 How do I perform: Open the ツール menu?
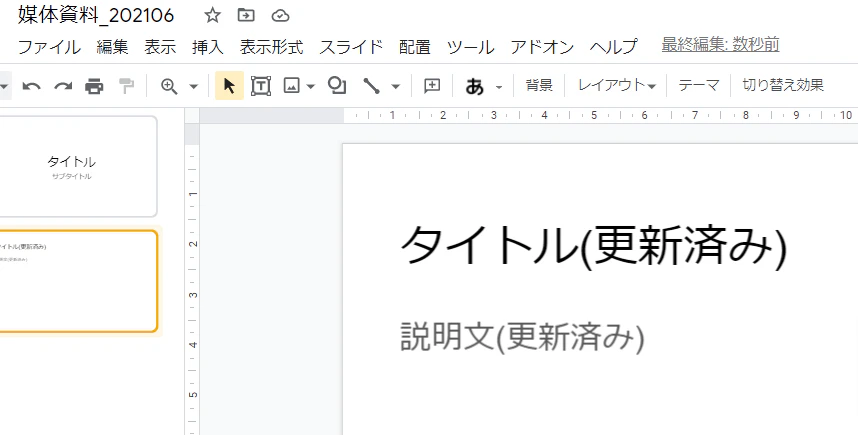(471, 47)
